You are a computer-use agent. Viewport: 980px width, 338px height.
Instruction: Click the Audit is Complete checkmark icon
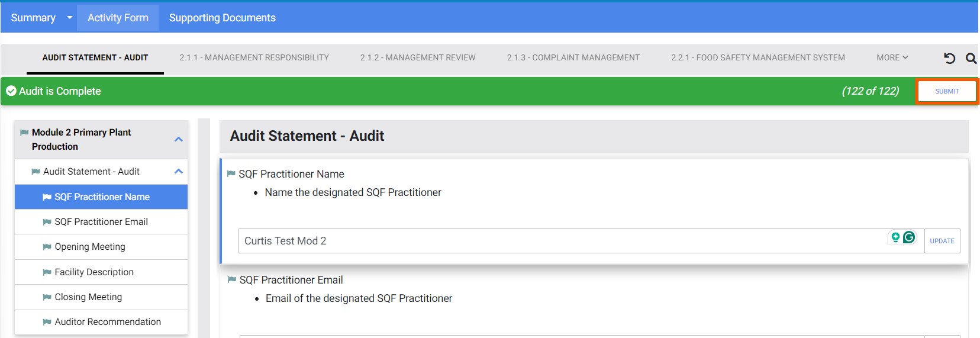(x=11, y=91)
